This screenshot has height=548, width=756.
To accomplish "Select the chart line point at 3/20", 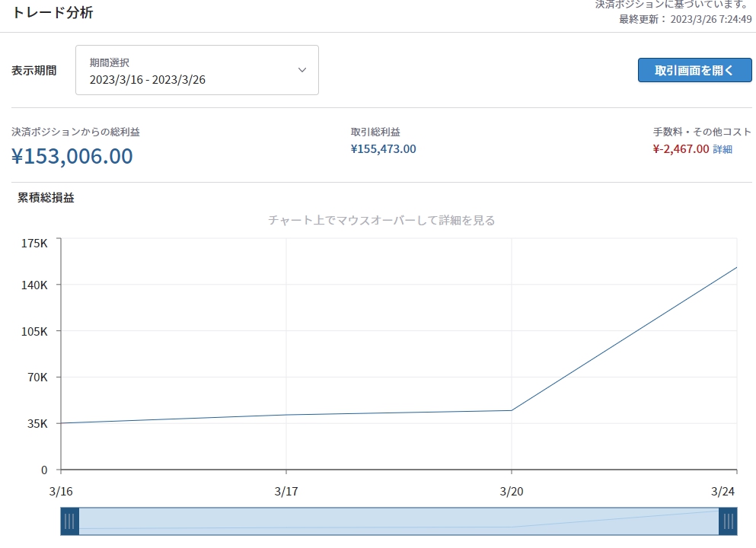I will [x=511, y=410].
